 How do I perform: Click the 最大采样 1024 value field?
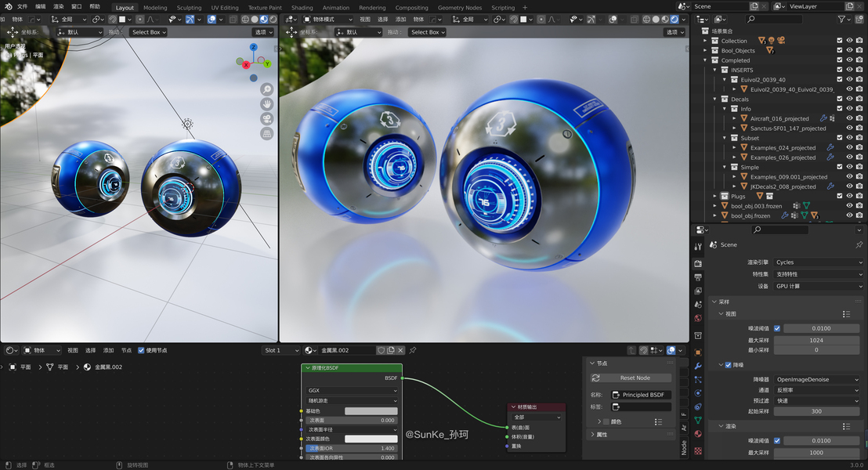(x=816, y=341)
